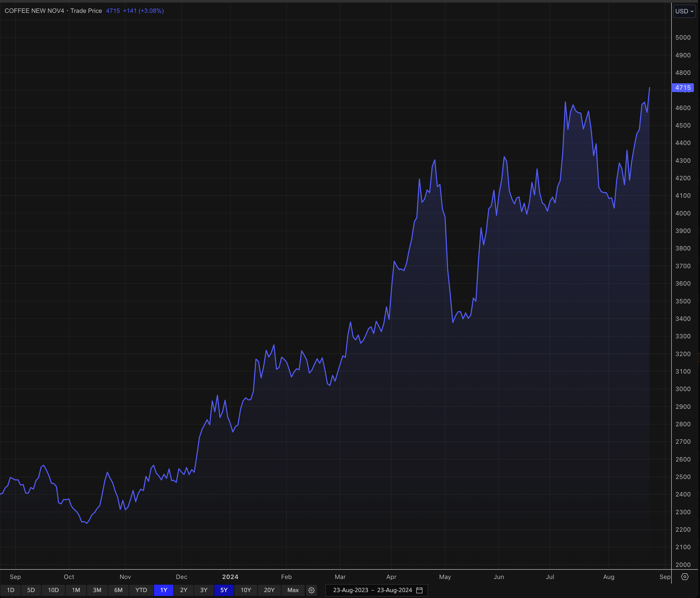Image resolution: width=700 pixels, height=598 pixels.
Task: Select the active 1Y range button
Action: point(163,590)
